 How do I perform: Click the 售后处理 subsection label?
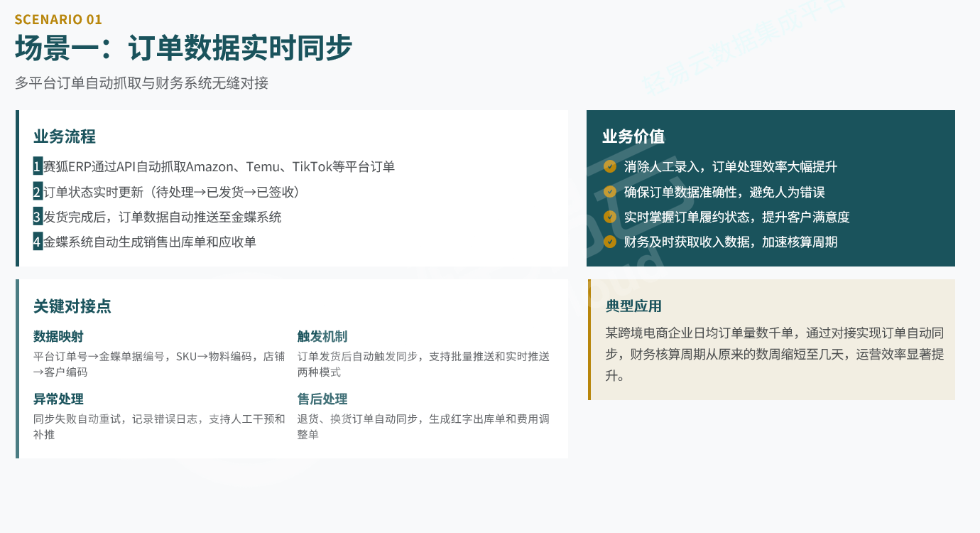click(x=322, y=399)
